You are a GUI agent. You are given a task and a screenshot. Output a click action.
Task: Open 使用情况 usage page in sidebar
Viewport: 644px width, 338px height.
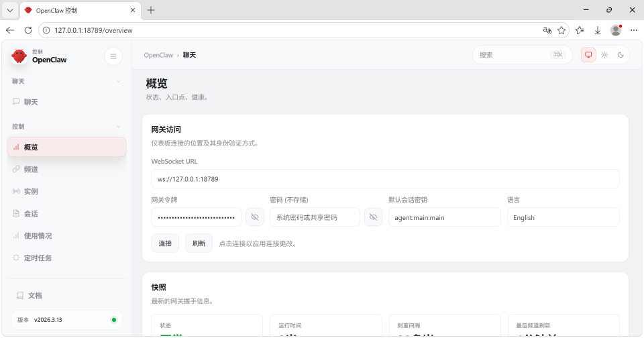pyautogui.click(x=66, y=236)
